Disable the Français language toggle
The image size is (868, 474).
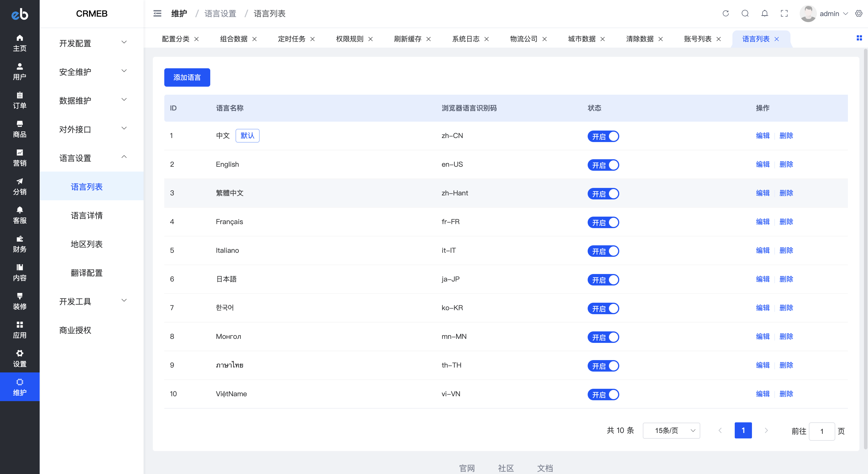click(603, 222)
